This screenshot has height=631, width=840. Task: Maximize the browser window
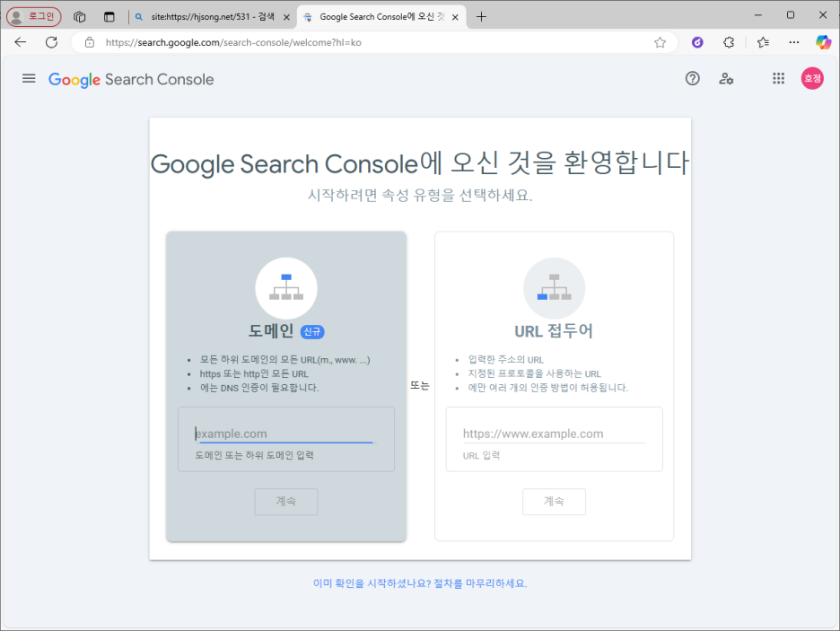[x=790, y=15]
